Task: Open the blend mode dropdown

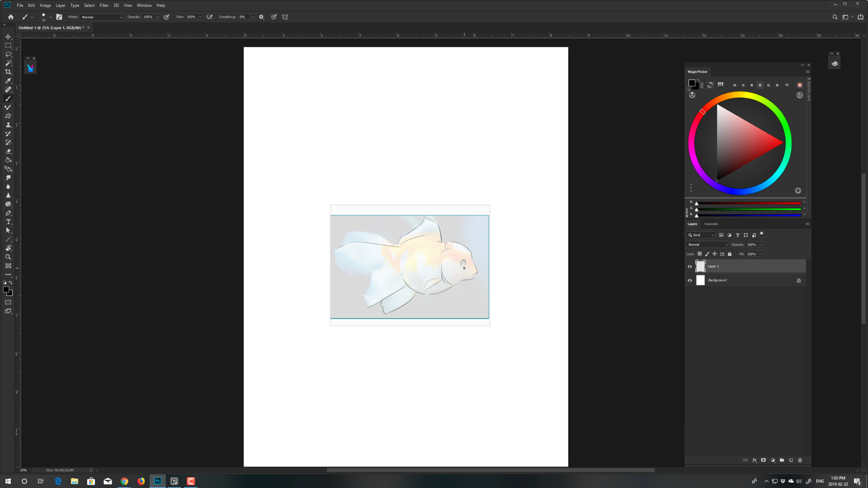Action: (x=707, y=245)
